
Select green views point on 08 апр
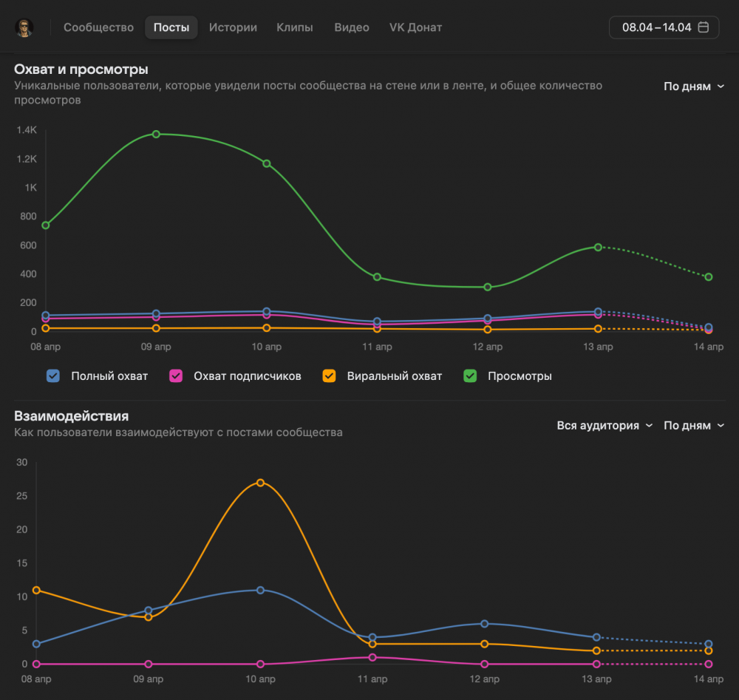46,225
